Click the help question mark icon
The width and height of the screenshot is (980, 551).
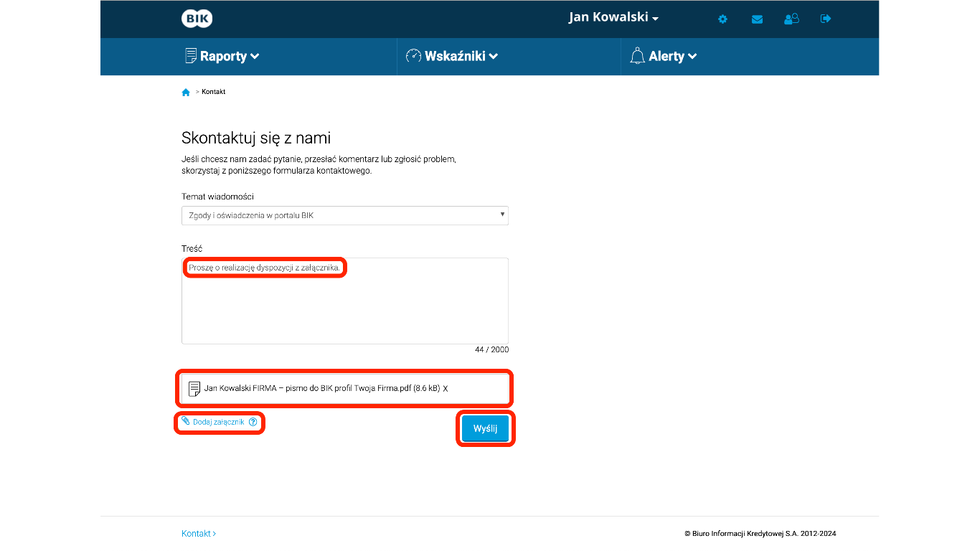(x=253, y=422)
